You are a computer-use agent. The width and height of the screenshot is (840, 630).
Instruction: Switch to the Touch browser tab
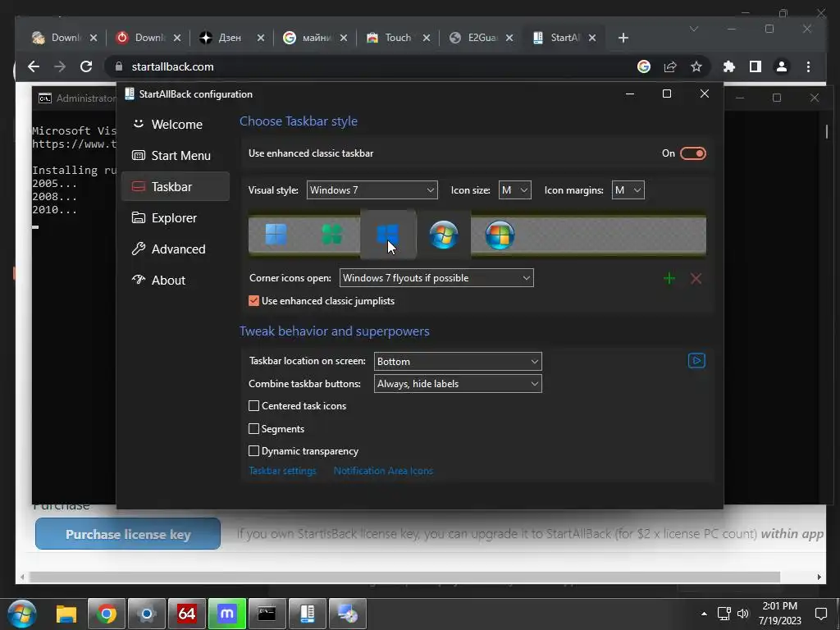tap(398, 38)
